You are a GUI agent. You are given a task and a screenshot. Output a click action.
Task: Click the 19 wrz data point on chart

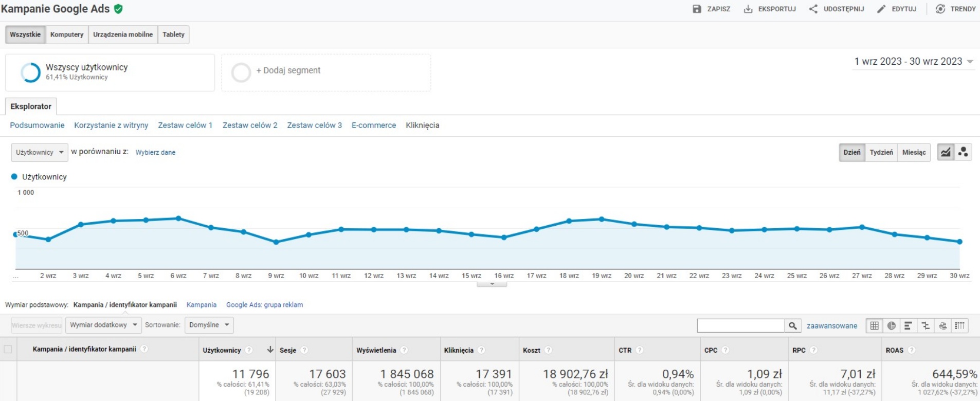(602, 220)
